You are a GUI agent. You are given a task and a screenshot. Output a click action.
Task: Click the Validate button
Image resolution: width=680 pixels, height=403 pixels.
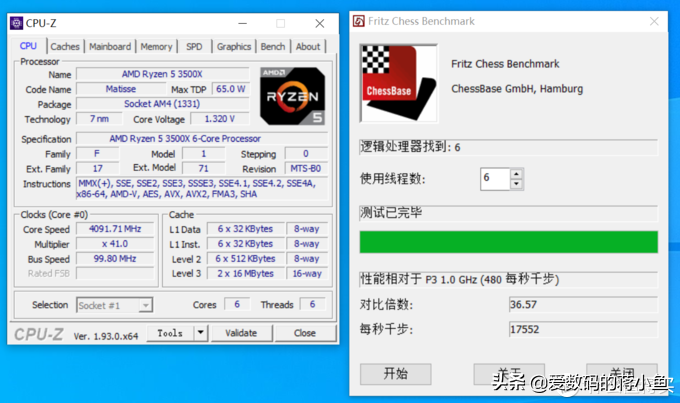[241, 333]
